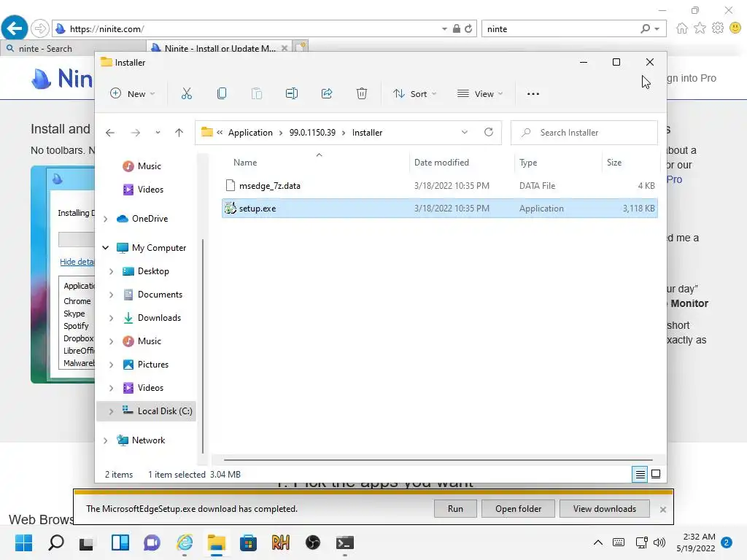Click the Internet Explorer back button
Image resolution: width=747 pixels, height=560 pixels.
[15, 28]
